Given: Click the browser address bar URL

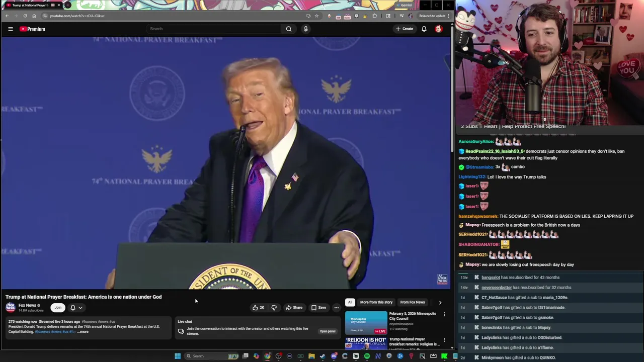Looking at the screenshot, I should [x=77, y=16].
